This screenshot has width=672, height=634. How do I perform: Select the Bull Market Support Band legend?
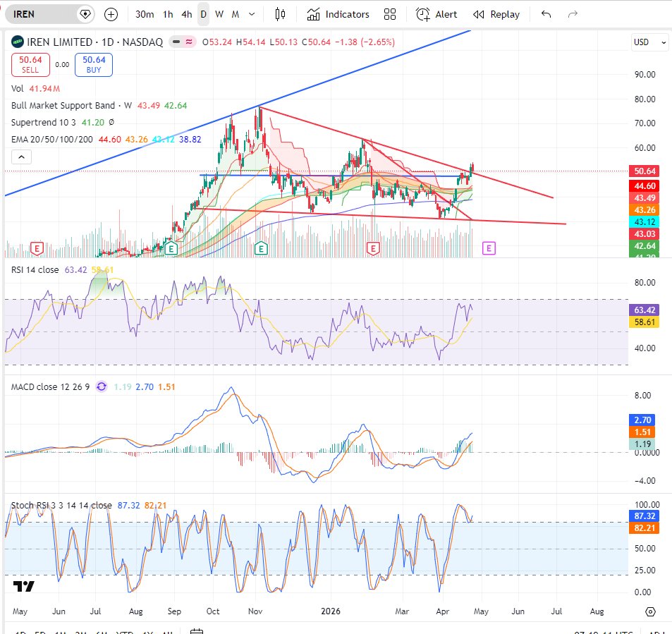click(99, 106)
